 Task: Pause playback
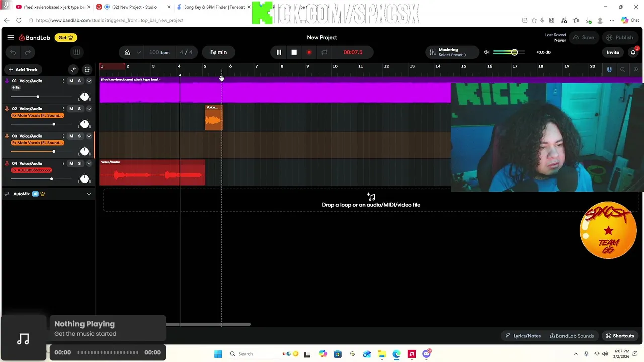coord(279,52)
